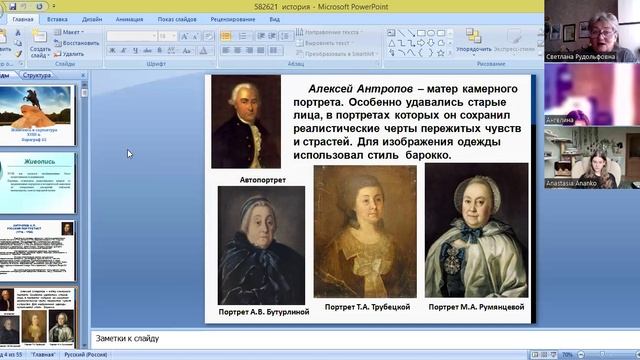Select the Живопись slide thumbnail

[38, 183]
